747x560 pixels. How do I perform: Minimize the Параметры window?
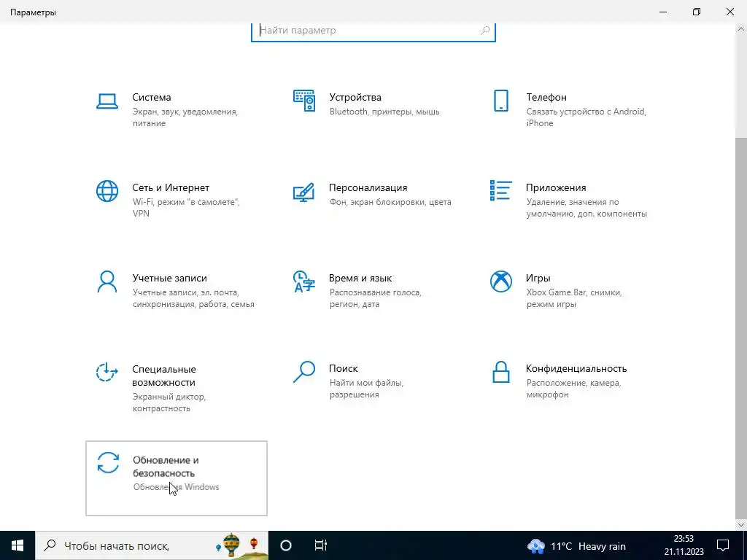click(663, 12)
